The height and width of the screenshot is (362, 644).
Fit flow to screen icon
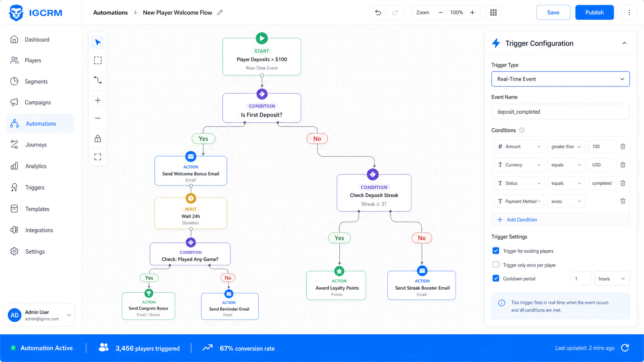98,157
